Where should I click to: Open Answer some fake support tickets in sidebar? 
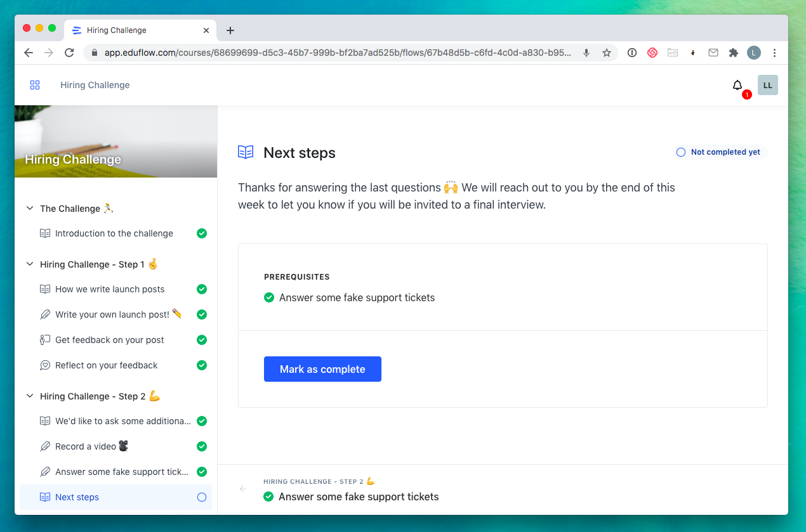pyautogui.click(x=116, y=472)
